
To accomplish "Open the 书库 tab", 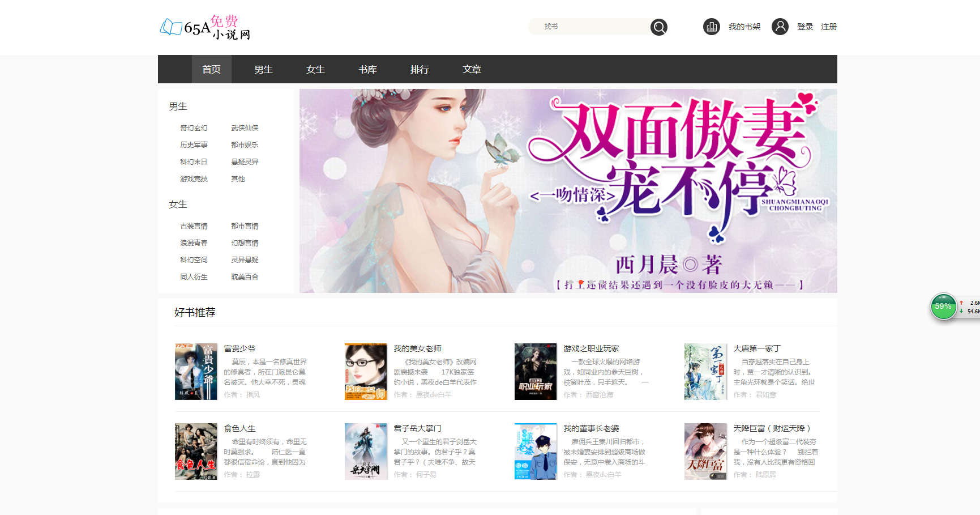I will click(x=367, y=69).
